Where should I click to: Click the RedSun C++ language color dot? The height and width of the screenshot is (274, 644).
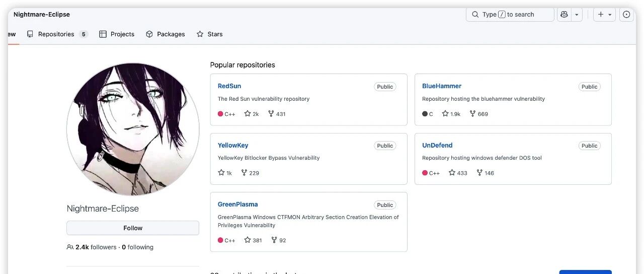(220, 114)
